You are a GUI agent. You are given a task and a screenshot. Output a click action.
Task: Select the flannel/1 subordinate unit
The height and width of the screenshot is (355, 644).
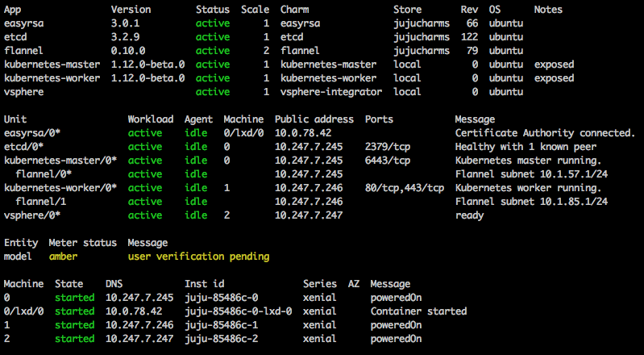(40, 202)
